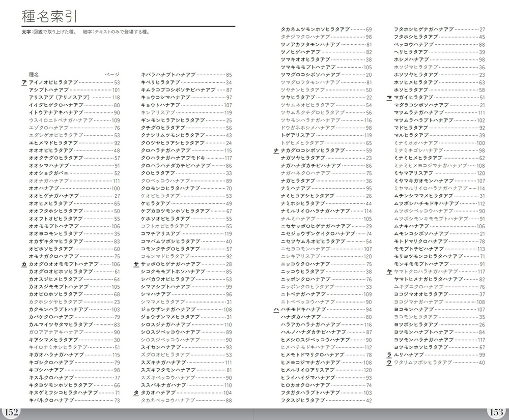This screenshot has height=420, width=509.
Task: Click the ヤ section marker
Action: pos(389,272)
